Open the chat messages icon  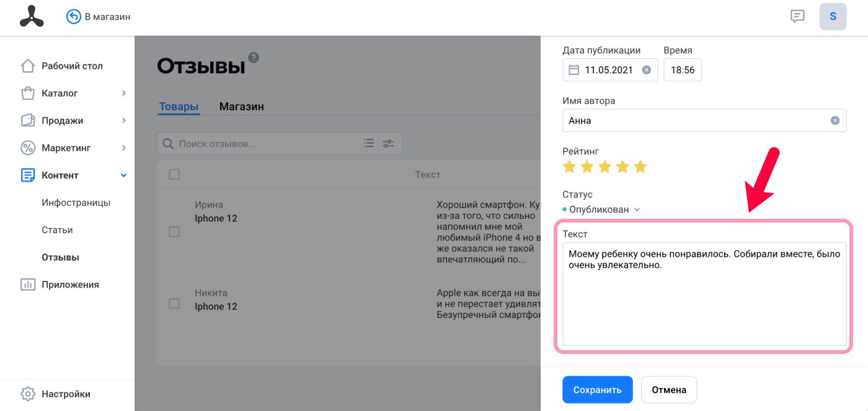tap(797, 17)
